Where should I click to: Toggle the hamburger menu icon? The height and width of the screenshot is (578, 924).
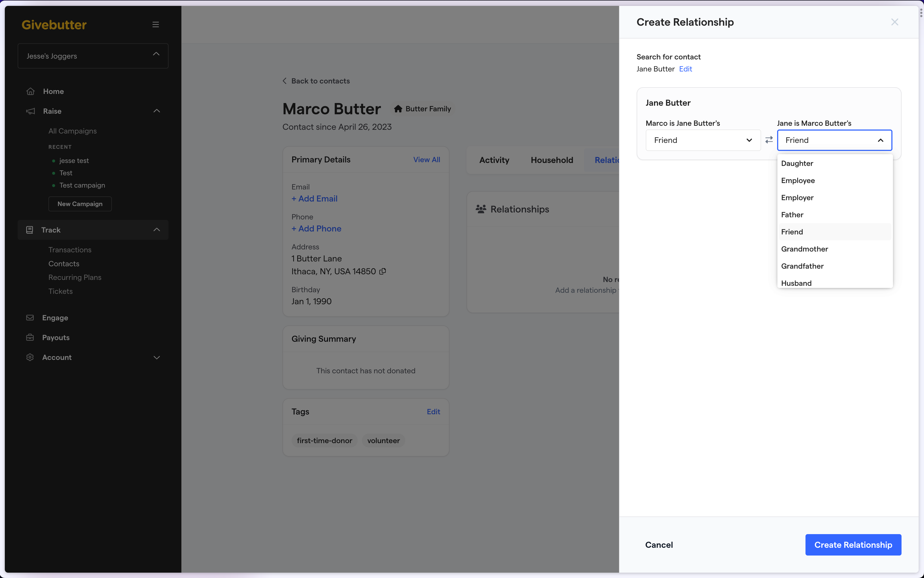[x=155, y=24]
